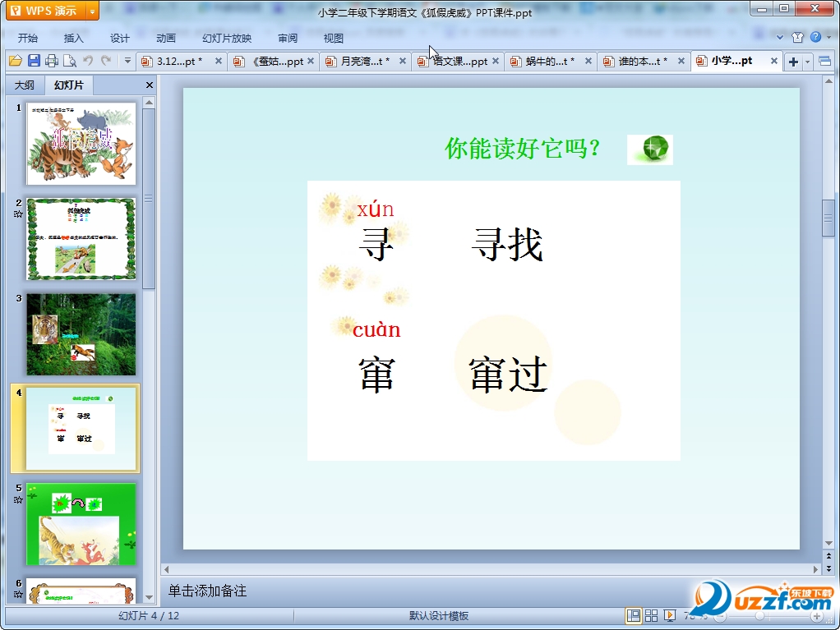The height and width of the screenshot is (630, 840).
Task: Expand the new document dropdown arrow beside plus
Action: (x=807, y=62)
